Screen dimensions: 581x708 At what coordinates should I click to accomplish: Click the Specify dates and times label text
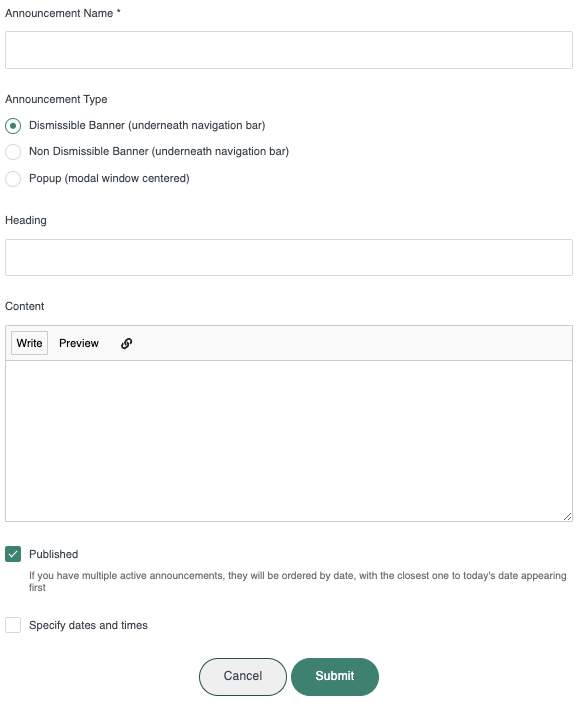click(88, 625)
